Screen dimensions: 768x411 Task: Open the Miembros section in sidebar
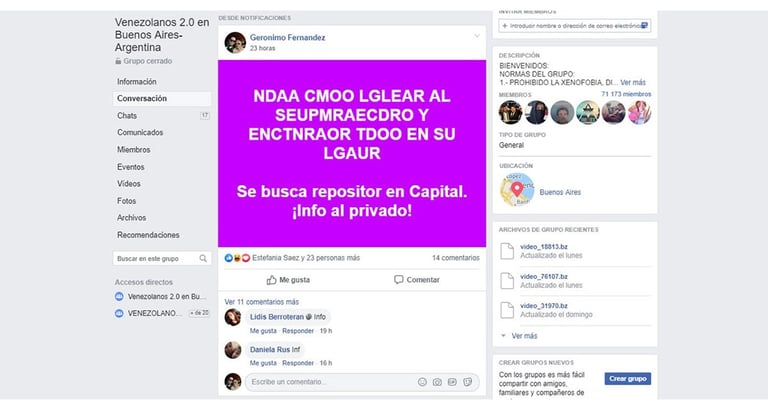[x=134, y=149]
